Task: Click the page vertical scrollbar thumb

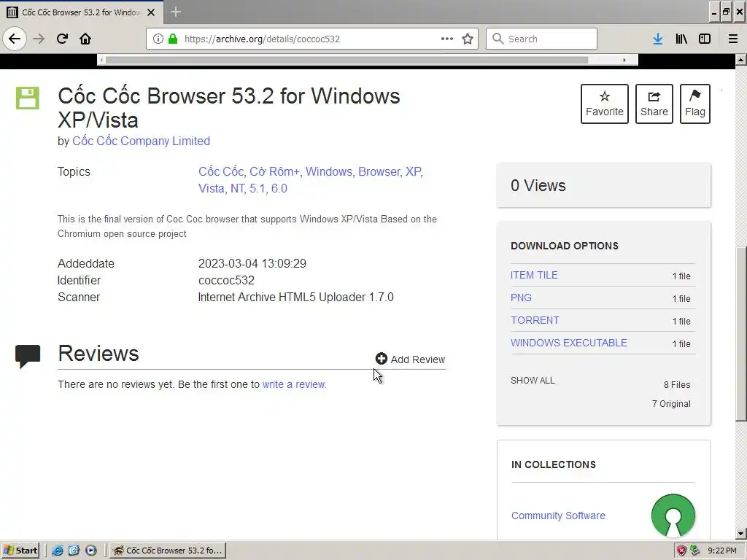Action: click(x=741, y=333)
